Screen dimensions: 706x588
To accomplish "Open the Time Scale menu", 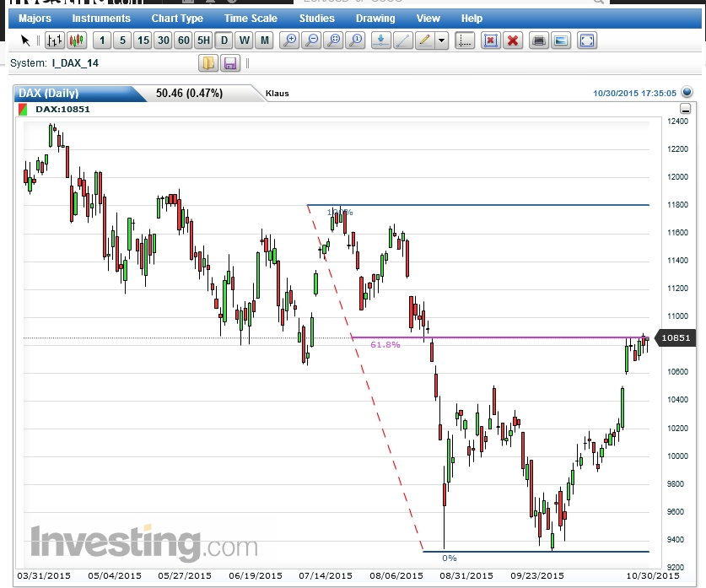I will (x=251, y=19).
